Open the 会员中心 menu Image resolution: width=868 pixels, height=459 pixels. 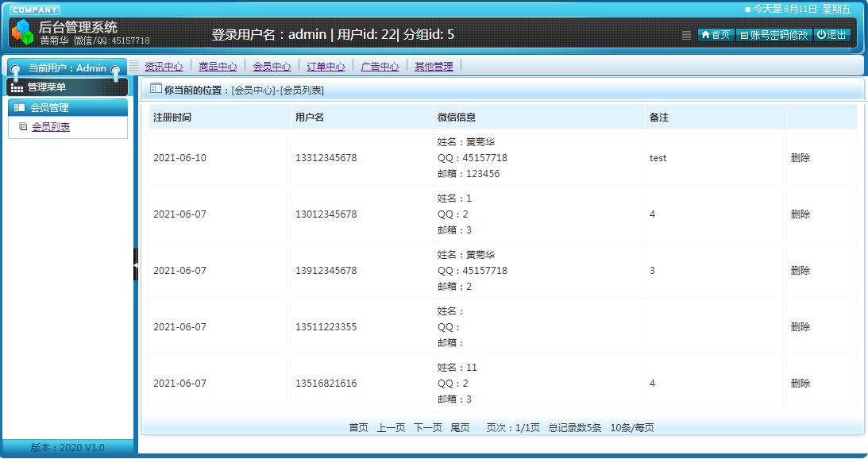click(272, 67)
